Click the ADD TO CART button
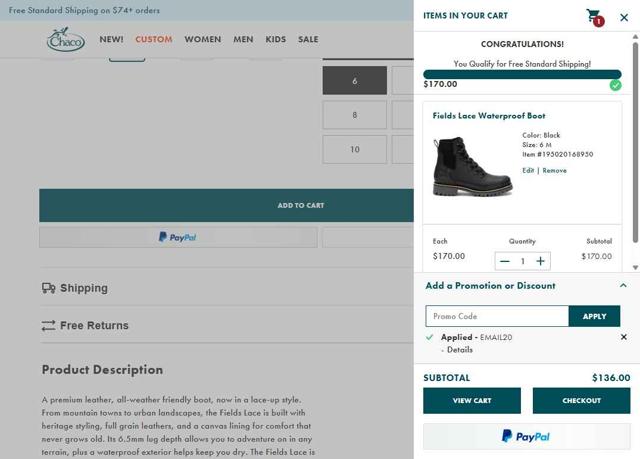This screenshot has height=459, width=640. 227,205
